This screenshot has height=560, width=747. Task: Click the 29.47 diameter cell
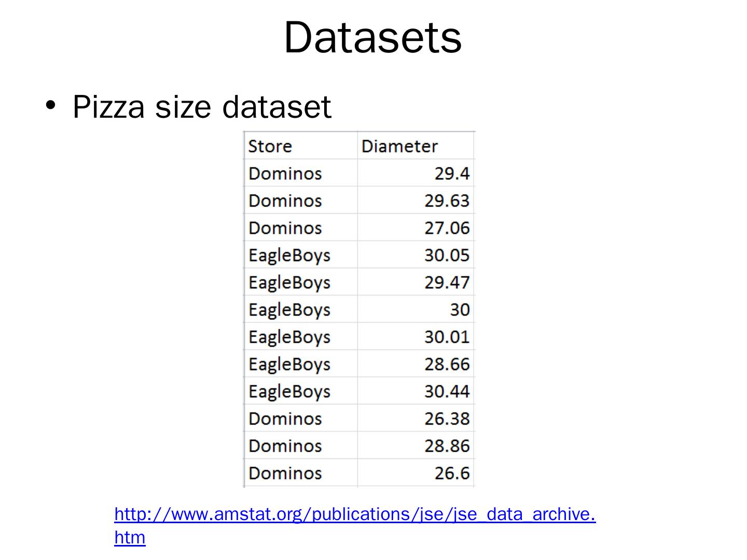447,283
